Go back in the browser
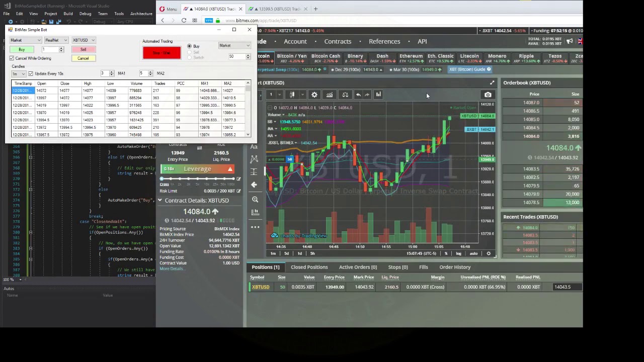 tap(163, 21)
